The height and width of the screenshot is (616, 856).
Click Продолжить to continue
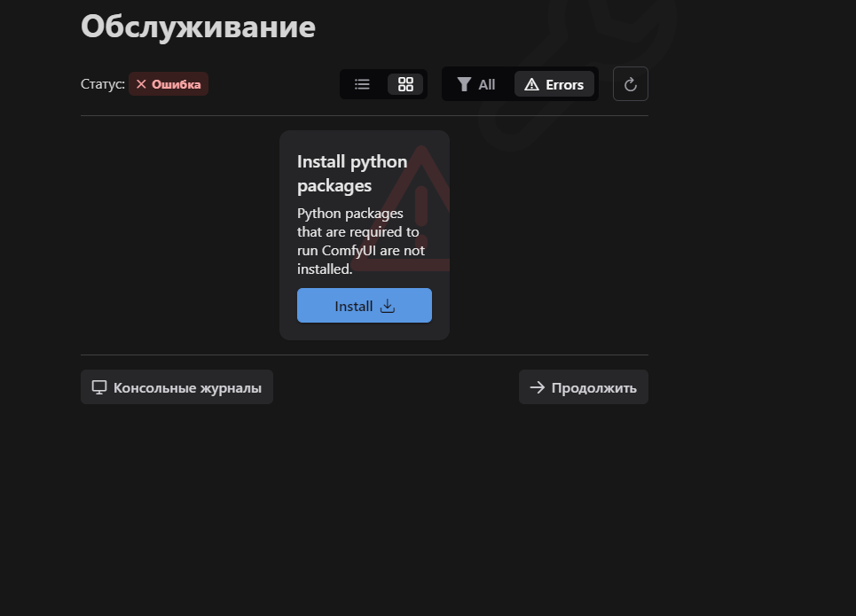tap(584, 387)
